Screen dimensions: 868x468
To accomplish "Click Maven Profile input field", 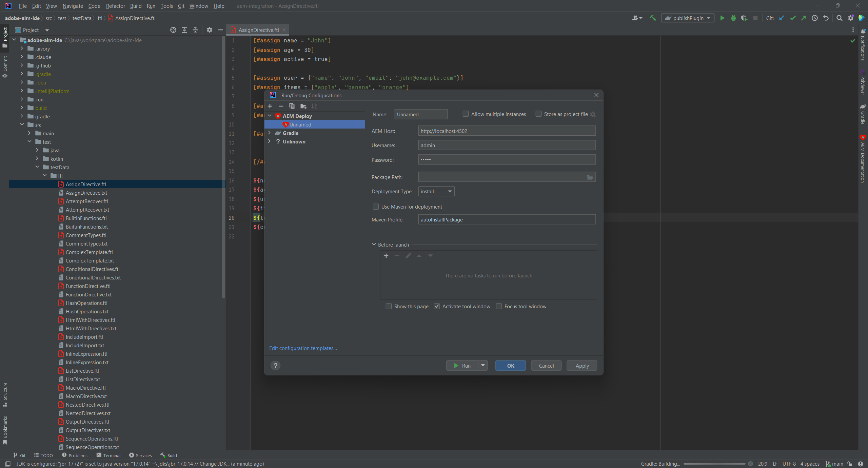I will pos(507,219).
